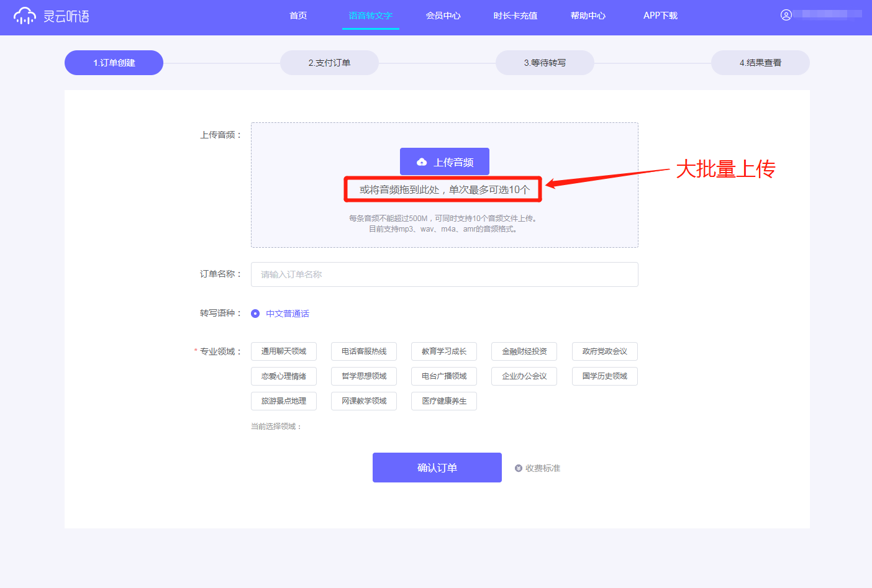The width and height of the screenshot is (872, 588).
Task: Open the 首页 navigation menu item
Action: click(298, 16)
